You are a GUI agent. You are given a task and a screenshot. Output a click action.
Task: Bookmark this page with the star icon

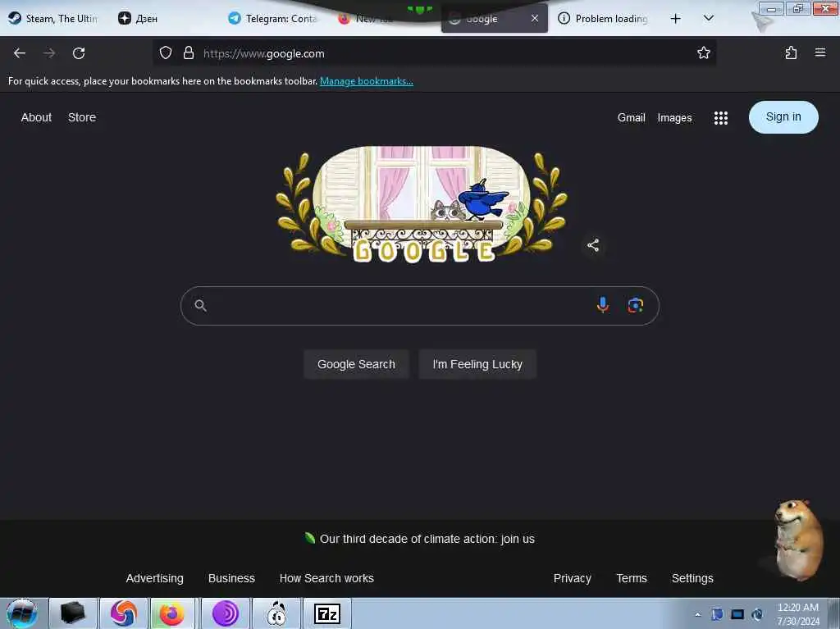pyautogui.click(x=703, y=52)
